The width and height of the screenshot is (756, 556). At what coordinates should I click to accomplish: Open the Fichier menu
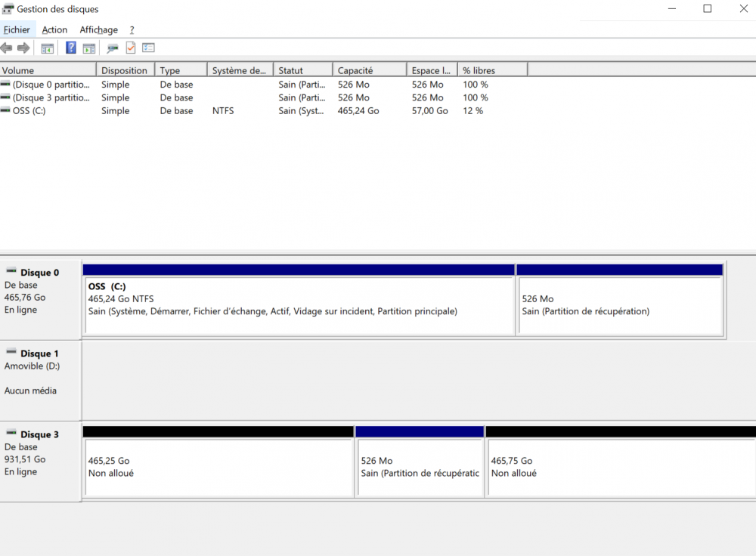(17, 29)
